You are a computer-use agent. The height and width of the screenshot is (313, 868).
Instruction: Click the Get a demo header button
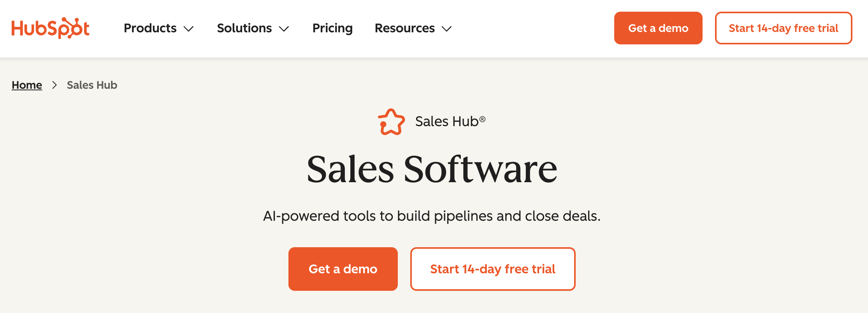click(x=658, y=28)
